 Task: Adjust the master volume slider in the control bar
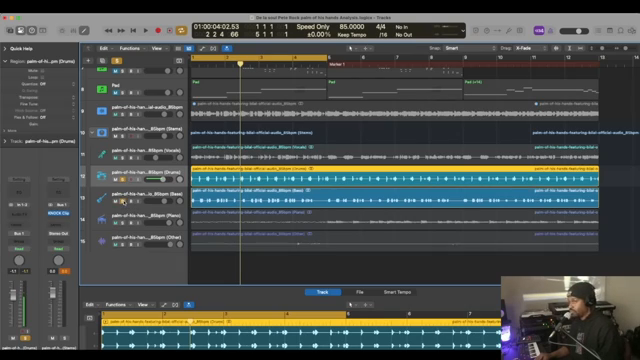pyautogui.click(x=574, y=31)
